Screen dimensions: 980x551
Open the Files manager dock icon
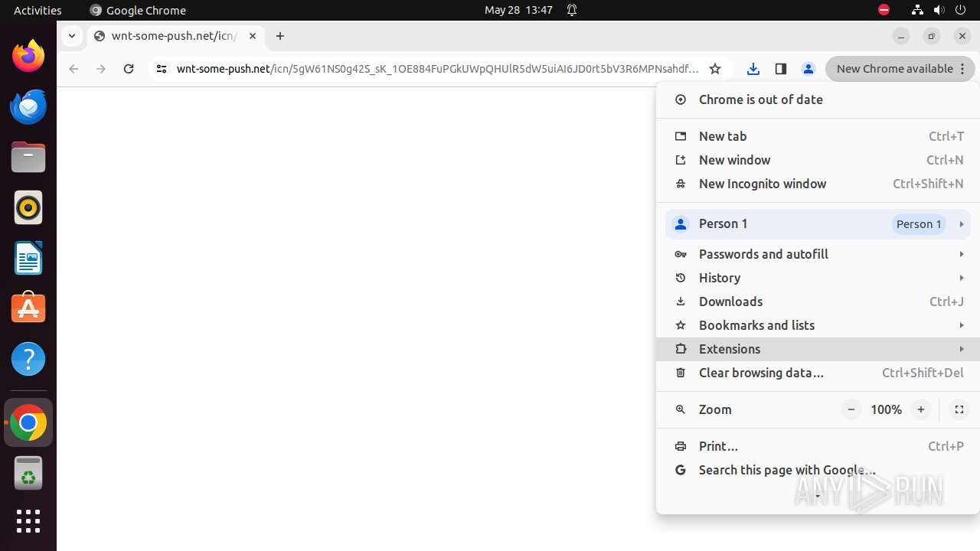[x=28, y=158]
